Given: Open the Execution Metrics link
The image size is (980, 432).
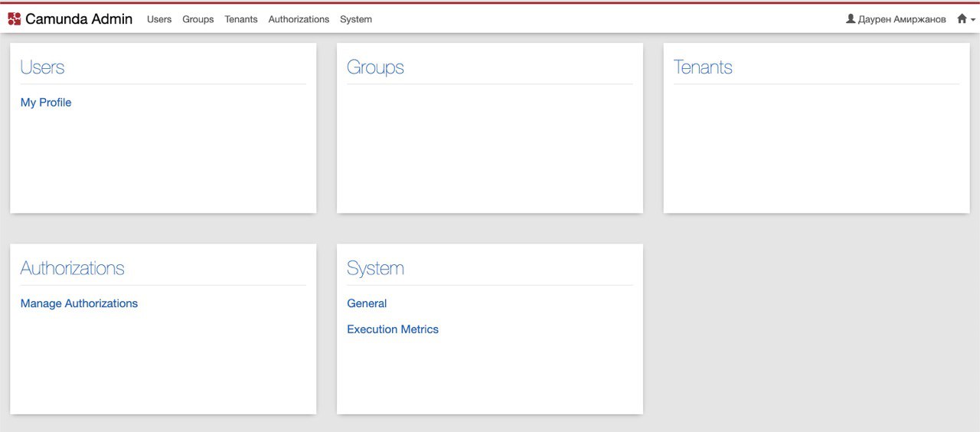Looking at the screenshot, I should (x=393, y=329).
